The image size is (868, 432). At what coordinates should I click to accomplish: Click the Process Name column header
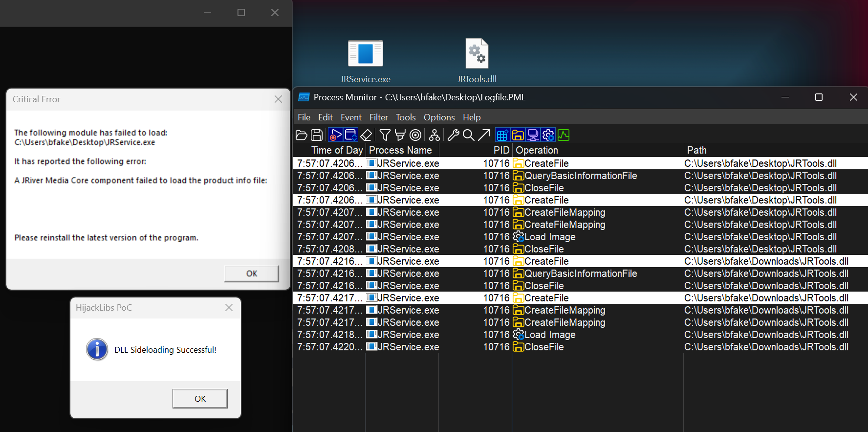coord(402,150)
